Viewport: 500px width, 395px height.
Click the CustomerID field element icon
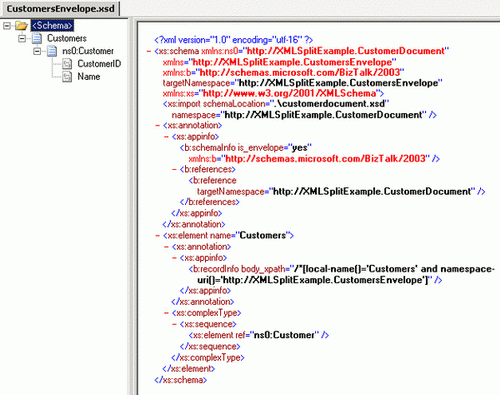click(67, 64)
